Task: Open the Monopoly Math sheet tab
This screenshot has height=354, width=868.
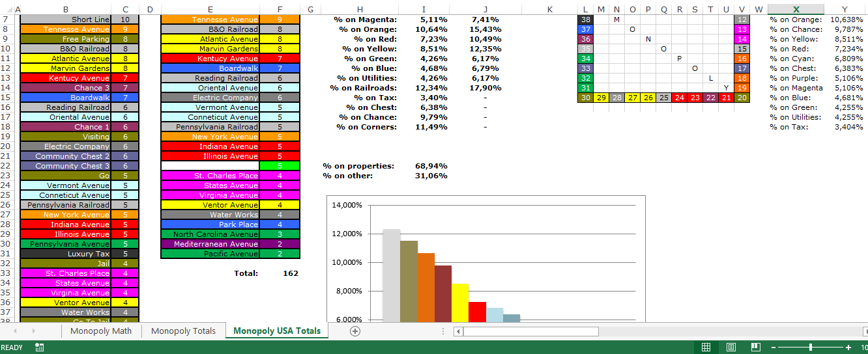Action: tap(101, 331)
